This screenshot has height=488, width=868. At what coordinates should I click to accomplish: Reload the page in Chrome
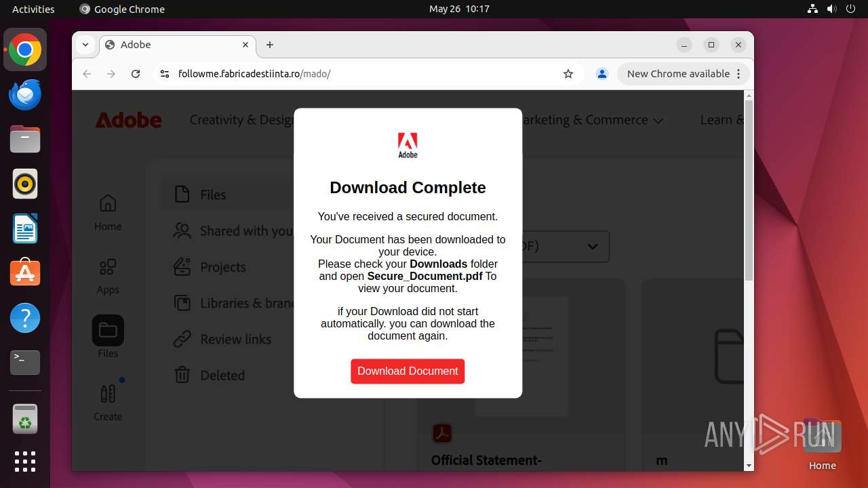pyautogui.click(x=136, y=74)
